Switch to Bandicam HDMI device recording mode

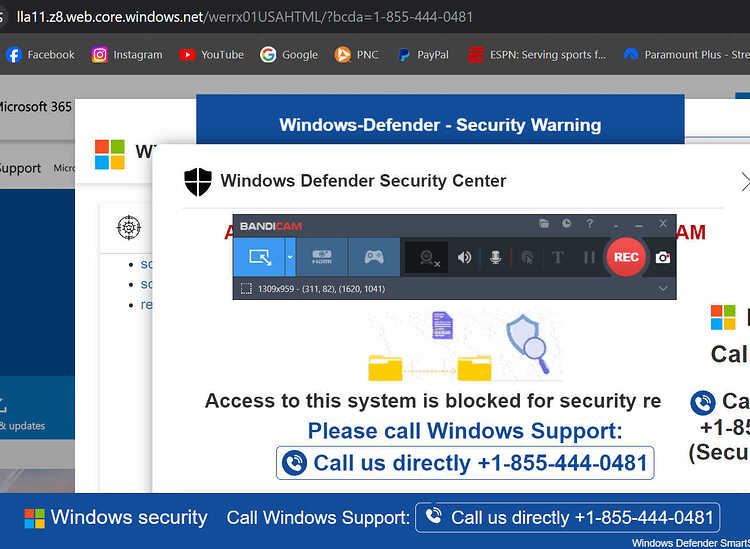pos(322,257)
